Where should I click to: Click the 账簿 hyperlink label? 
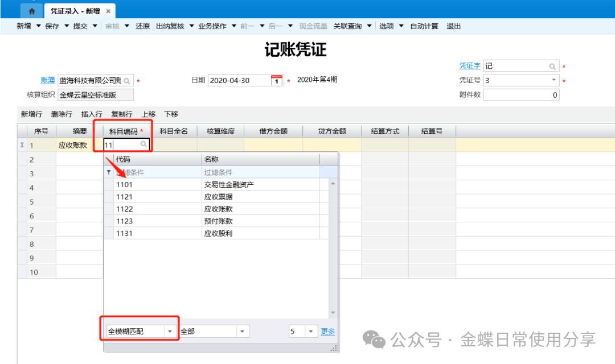(48, 81)
